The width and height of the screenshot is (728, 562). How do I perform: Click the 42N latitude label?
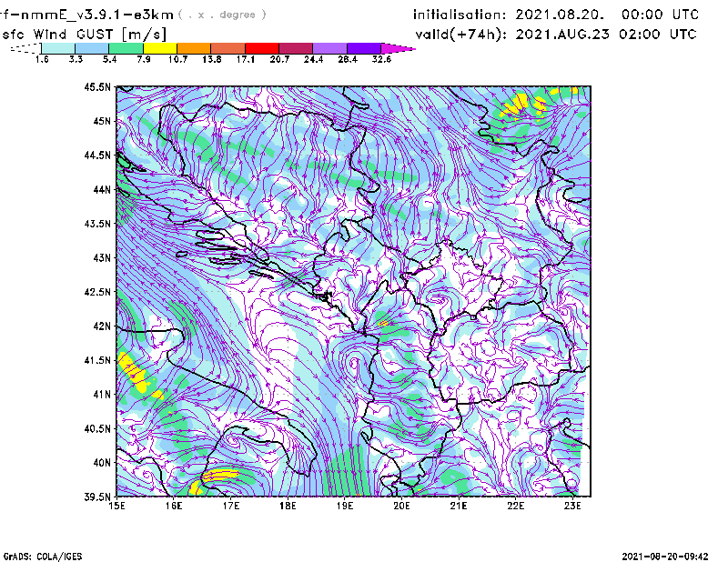coord(102,326)
